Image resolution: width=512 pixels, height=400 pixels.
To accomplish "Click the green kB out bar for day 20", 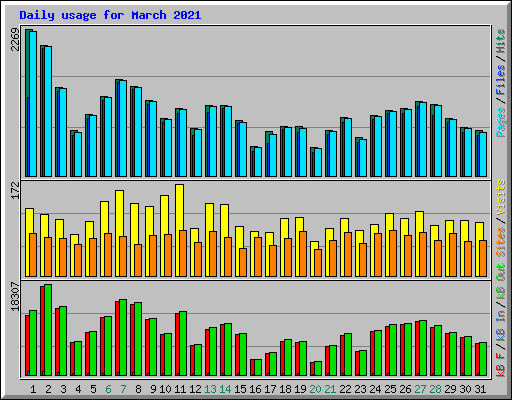I will coord(318,368).
